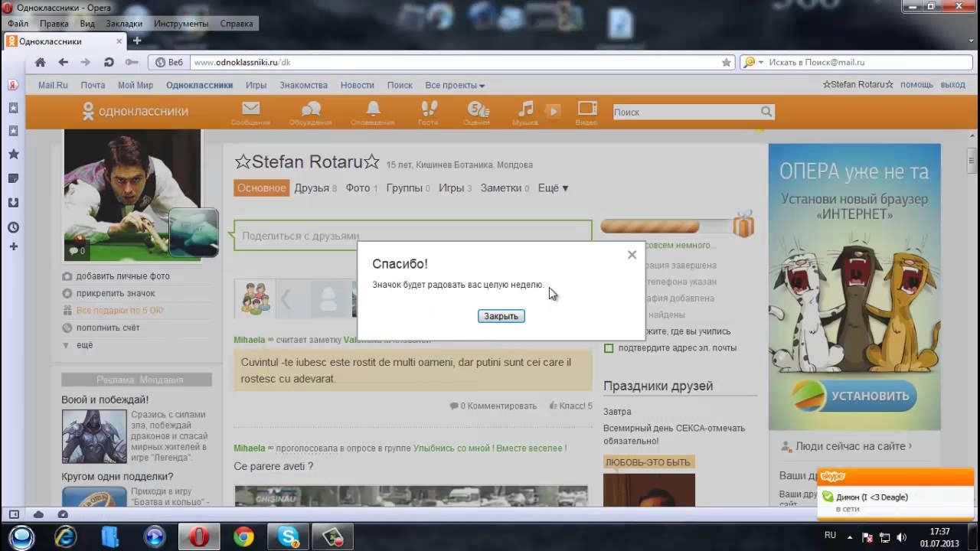Open a new tab with plus button
This screenshot has width=980, height=551.
pyautogui.click(x=137, y=41)
